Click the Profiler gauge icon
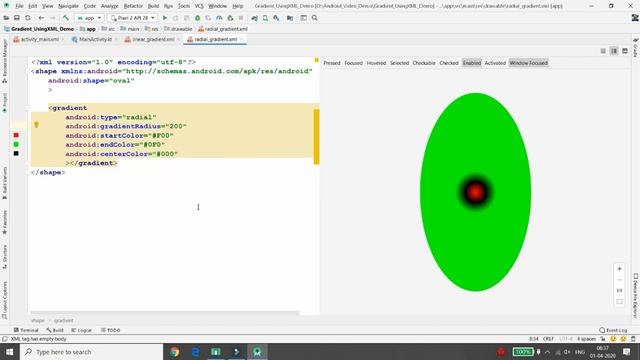Screen dimensions: 640x360 pos(219,18)
